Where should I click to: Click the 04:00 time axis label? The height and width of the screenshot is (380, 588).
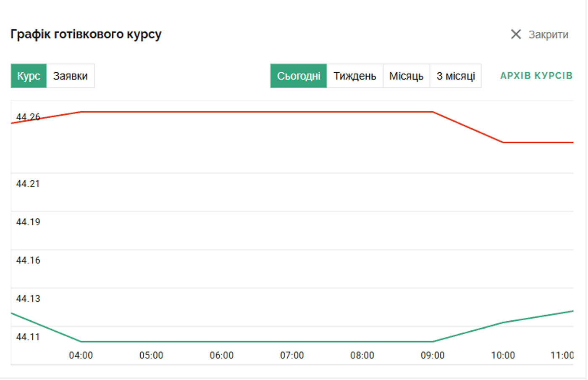(81, 355)
